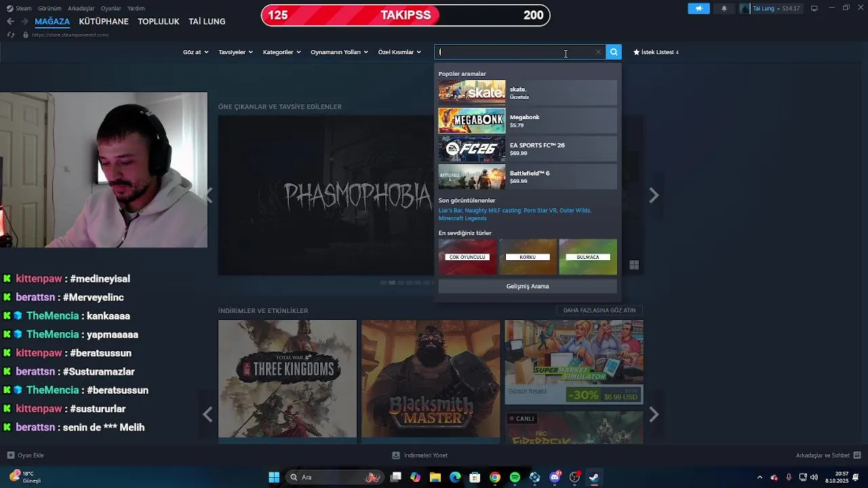Open the taskbar volume speaker icon
This screenshot has height=488, width=868.
tap(814, 477)
